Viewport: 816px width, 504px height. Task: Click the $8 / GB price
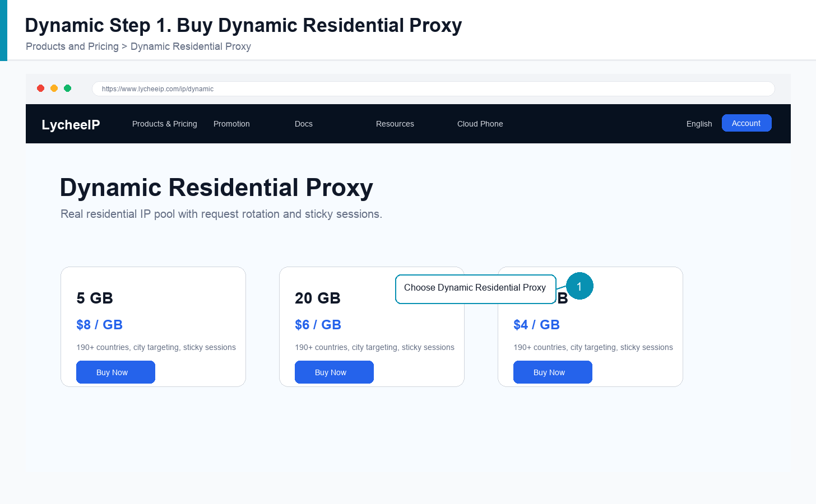click(x=100, y=325)
